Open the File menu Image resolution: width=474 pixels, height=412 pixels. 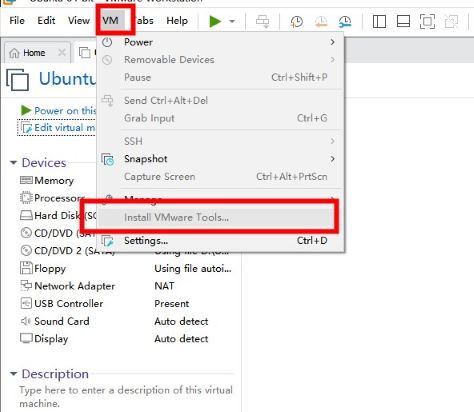17,21
